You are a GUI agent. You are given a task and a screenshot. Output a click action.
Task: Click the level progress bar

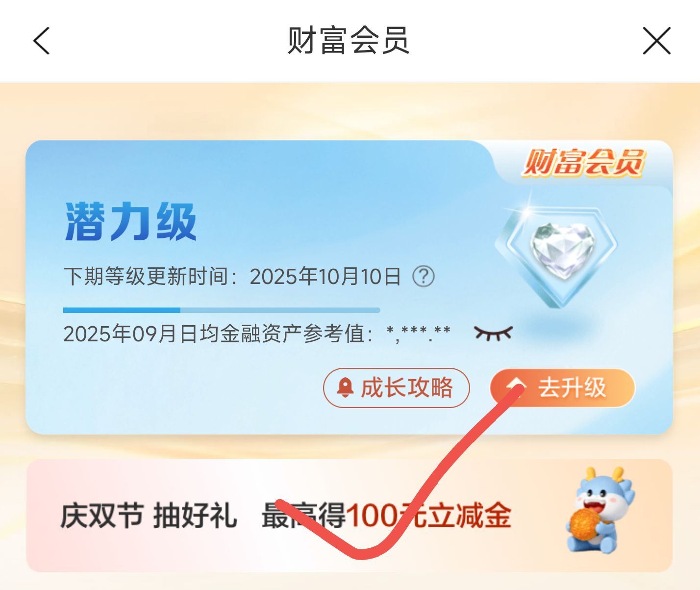tap(222, 310)
